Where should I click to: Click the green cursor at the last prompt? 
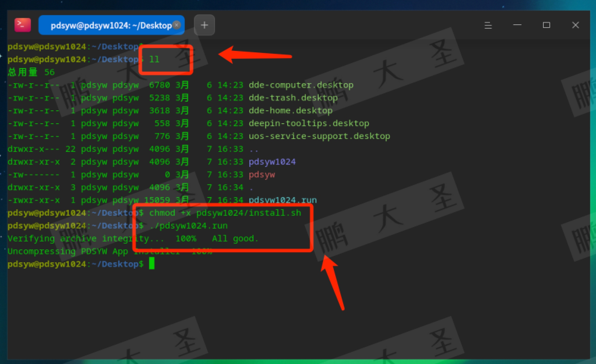click(152, 264)
